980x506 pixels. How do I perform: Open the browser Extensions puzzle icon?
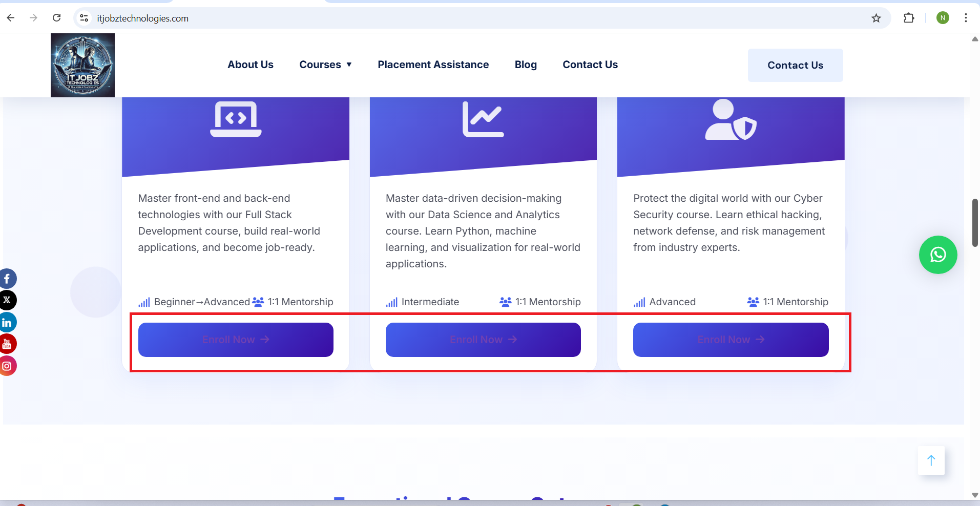[908, 18]
